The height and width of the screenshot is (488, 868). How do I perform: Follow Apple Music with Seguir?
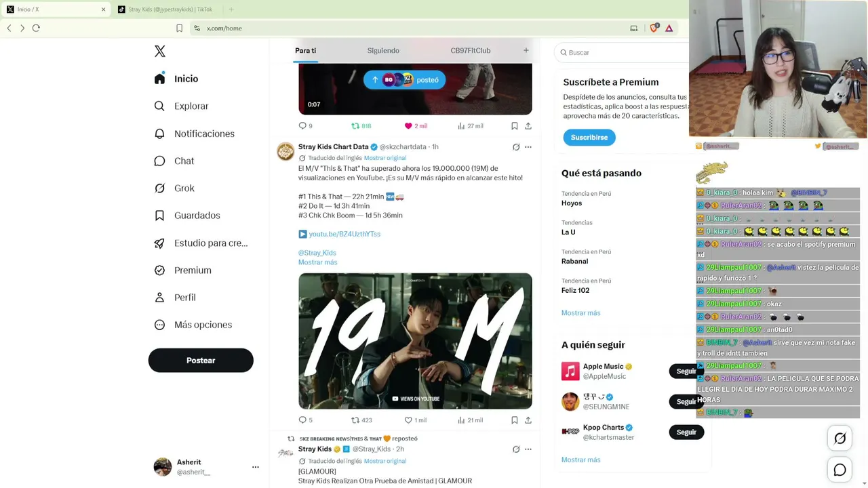(686, 371)
